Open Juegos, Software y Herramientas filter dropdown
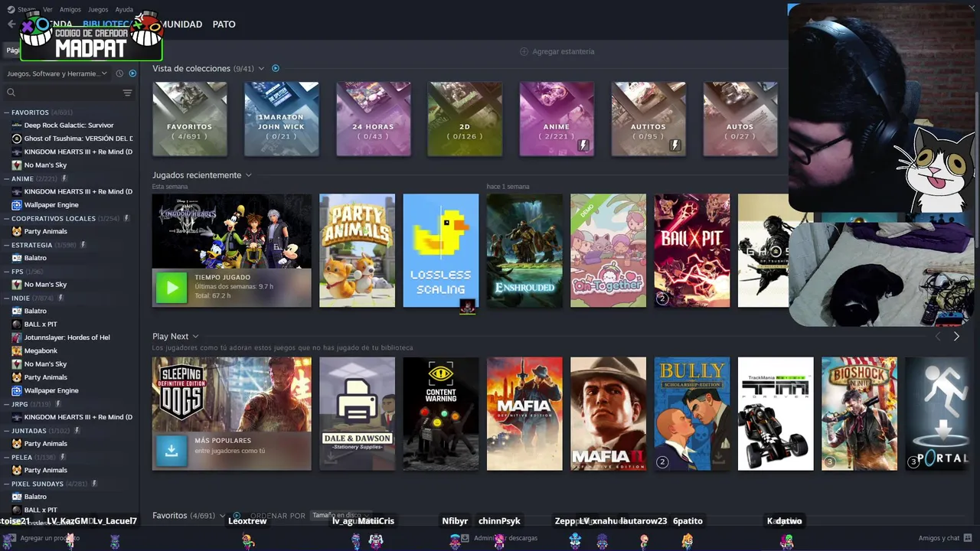Image resolution: width=980 pixels, height=551 pixels. pyautogui.click(x=57, y=73)
